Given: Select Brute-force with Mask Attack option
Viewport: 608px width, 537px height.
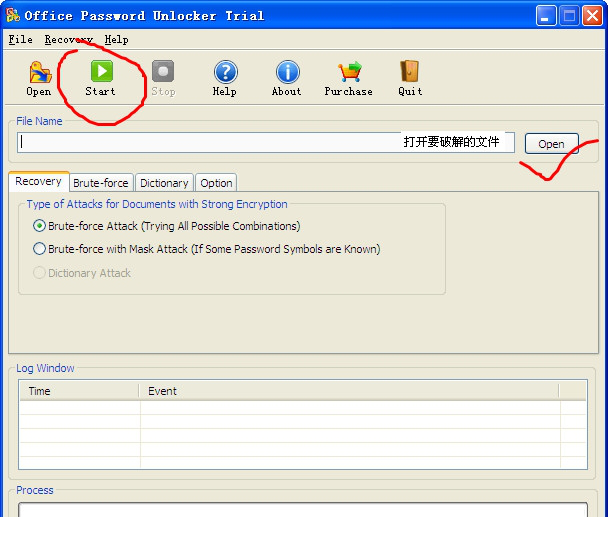Looking at the screenshot, I should click(39, 249).
